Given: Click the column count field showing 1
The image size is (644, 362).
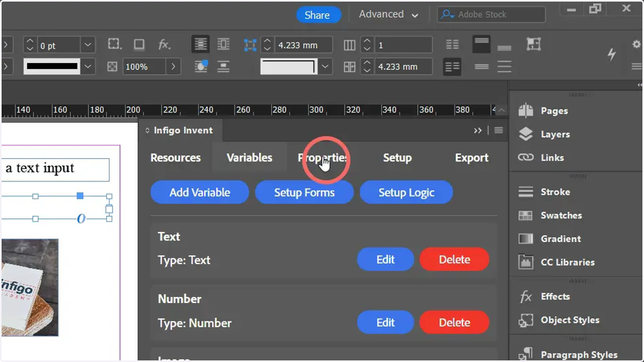Looking at the screenshot, I should 403,45.
